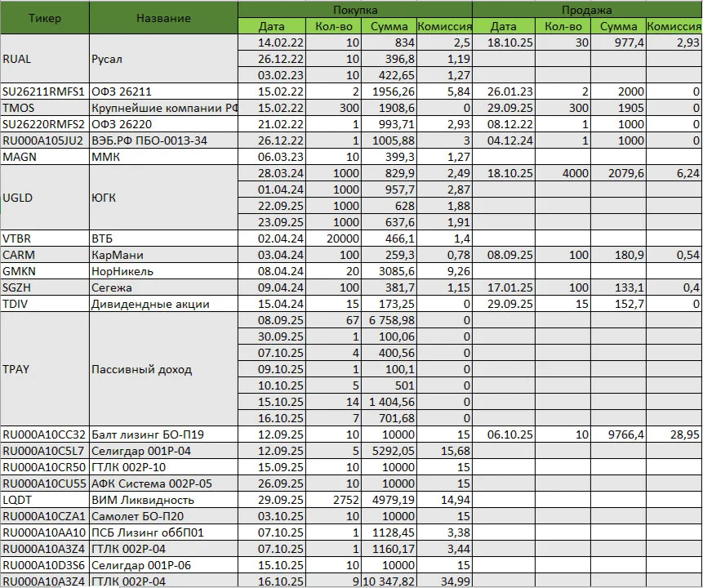Screen dimensions: 703x588
Task: Select the VTBR ticker cell
Action: pos(45,238)
